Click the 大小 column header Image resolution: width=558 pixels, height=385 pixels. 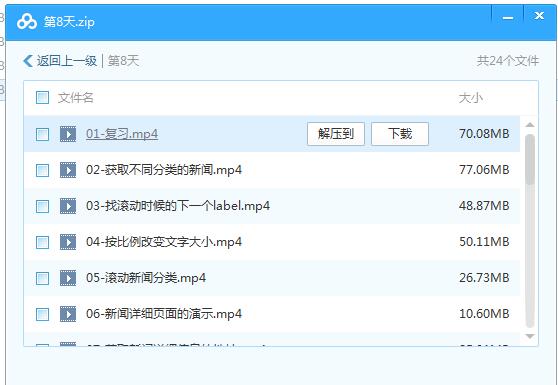470,98
